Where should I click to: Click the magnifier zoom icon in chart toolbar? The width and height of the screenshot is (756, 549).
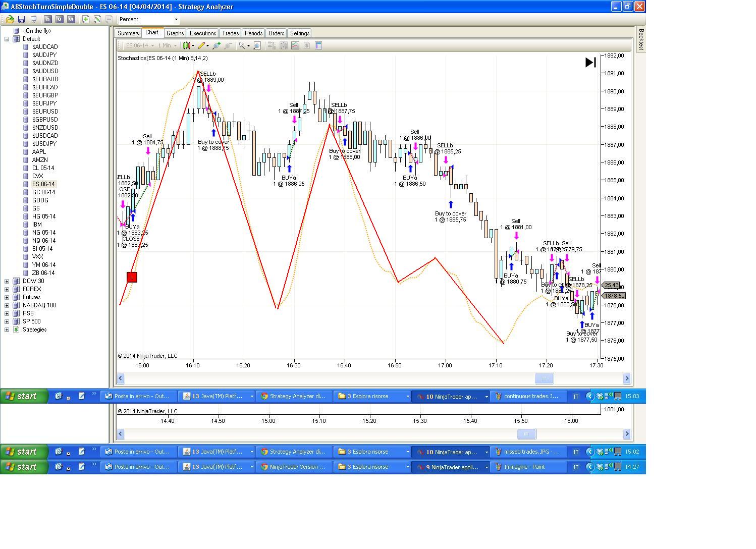pyautogui.click(x=257, y=45)
